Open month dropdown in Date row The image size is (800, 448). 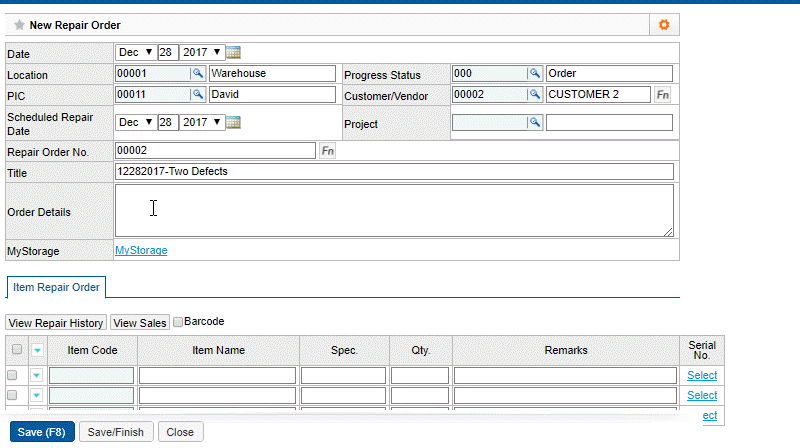click(136, 52)
